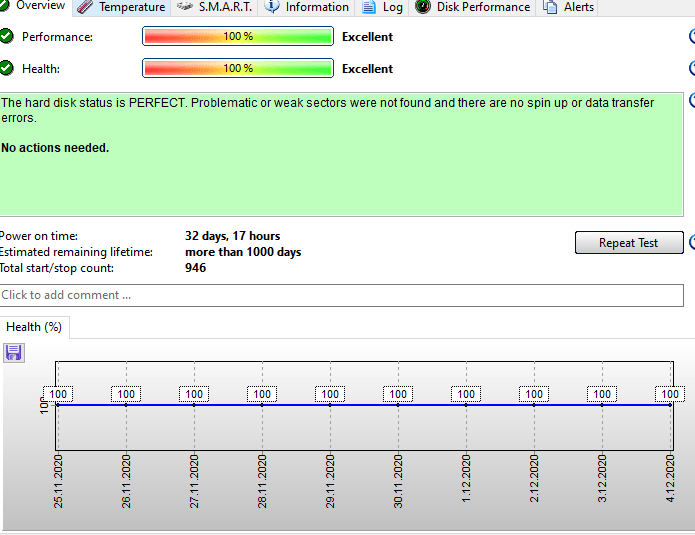
Task: Click the 'Estimated remaining lifetime:' label
Action: [x=76, y=252]
